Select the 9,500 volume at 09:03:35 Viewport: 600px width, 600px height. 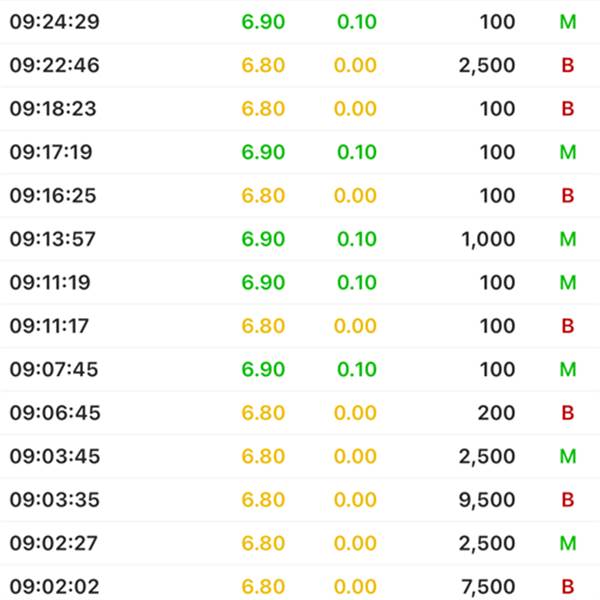[x=487, y=500]
